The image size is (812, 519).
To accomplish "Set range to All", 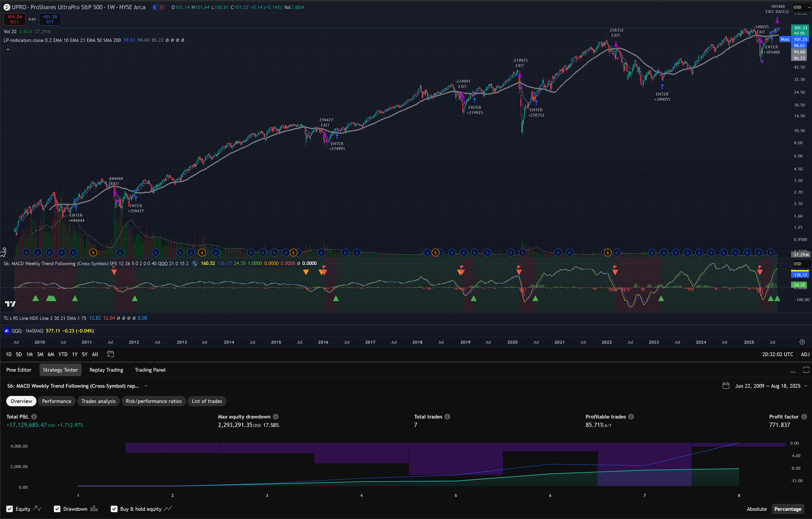I will click(95, 354).
